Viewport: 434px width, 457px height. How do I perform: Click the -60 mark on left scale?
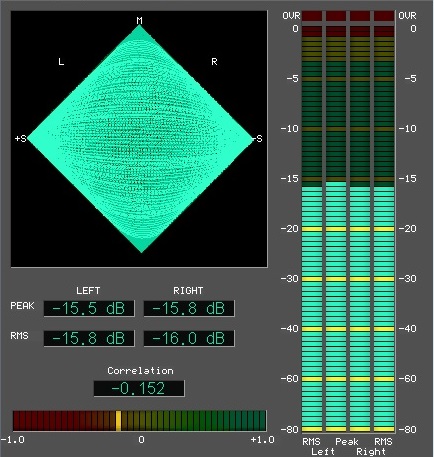(290, 379)
